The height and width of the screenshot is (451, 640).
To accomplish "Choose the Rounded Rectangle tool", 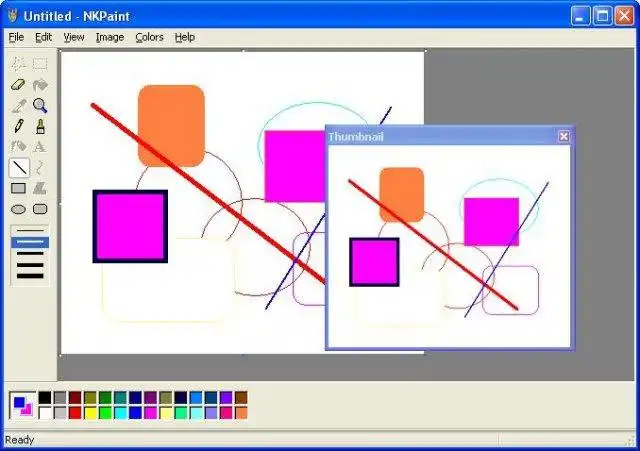I will (x=40, y=209).
